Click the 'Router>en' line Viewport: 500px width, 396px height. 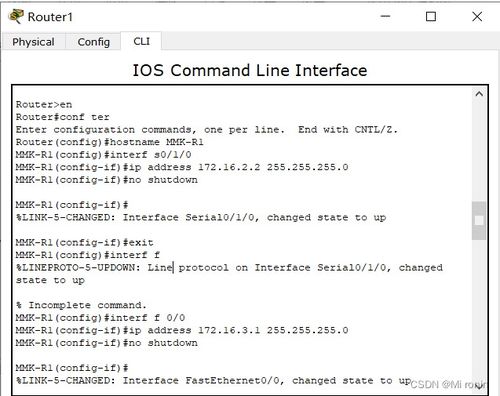point(44,105)
